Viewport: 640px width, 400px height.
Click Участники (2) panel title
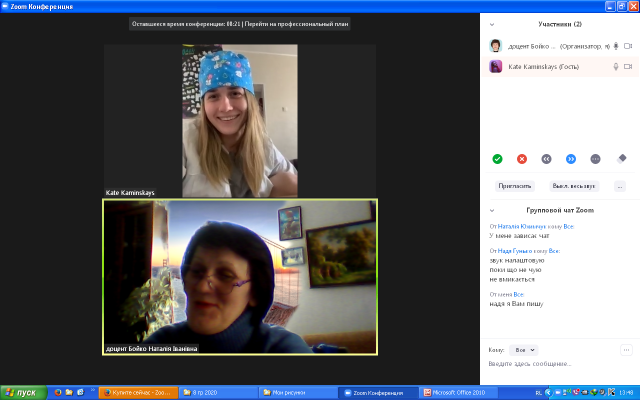[x=560, y=24]
